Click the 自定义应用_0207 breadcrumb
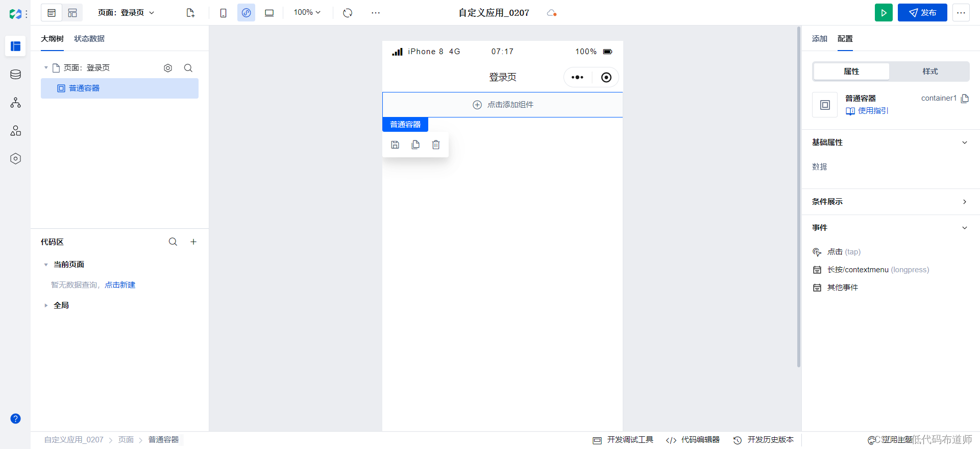The width and height of the screenshot is (980, 449). click(73, 440)
